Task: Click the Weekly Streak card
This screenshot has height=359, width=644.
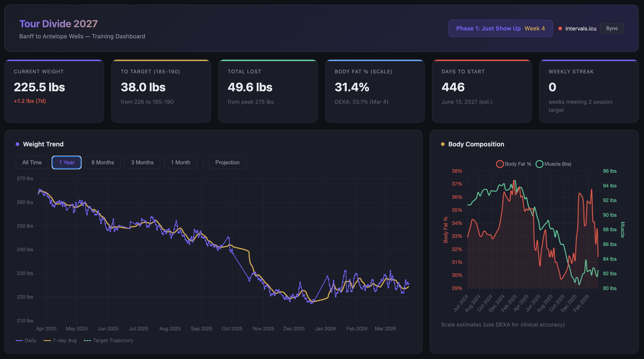Action: coord(589,91)
